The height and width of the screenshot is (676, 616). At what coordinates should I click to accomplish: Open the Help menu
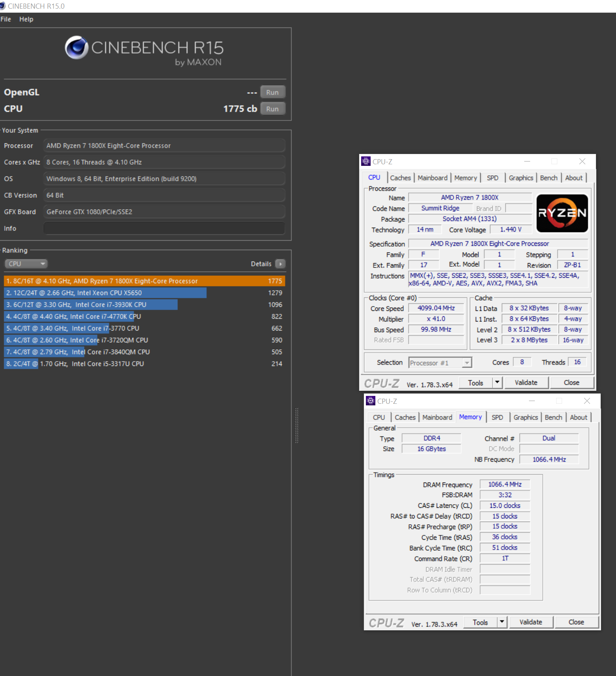pos(26,19)
